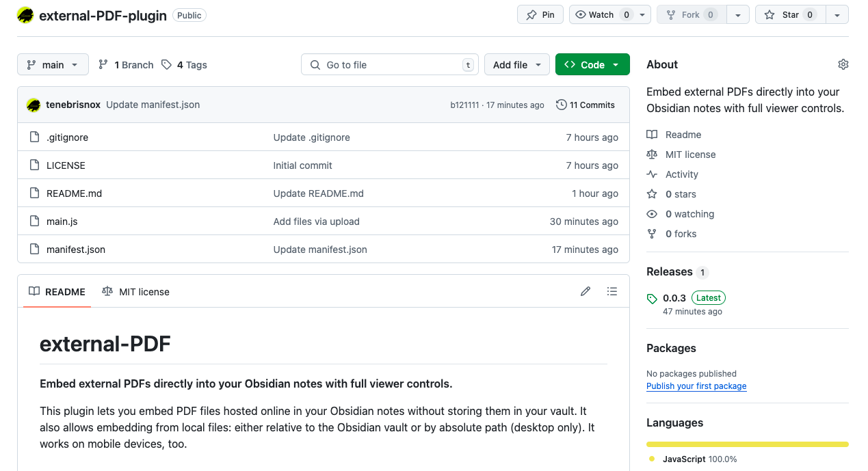This screenshot has width=868, height=471.
Task: Open the JavaScript 100.0% language link
Action: click(x=693, y=459)
